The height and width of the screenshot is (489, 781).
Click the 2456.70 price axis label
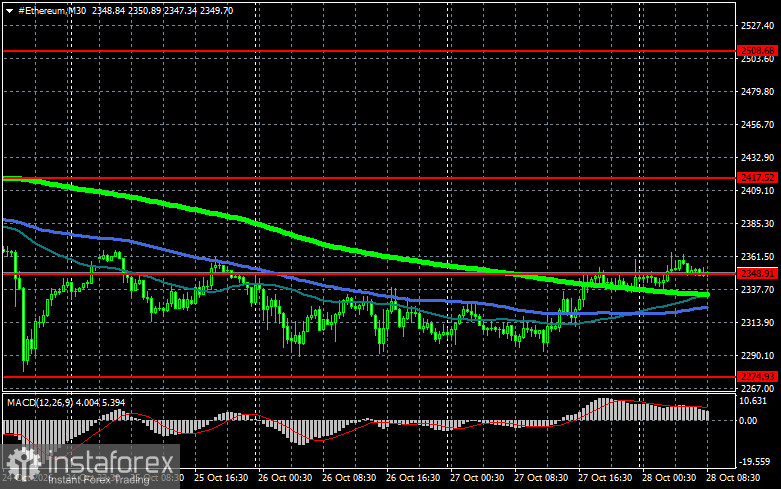(758, 124)
